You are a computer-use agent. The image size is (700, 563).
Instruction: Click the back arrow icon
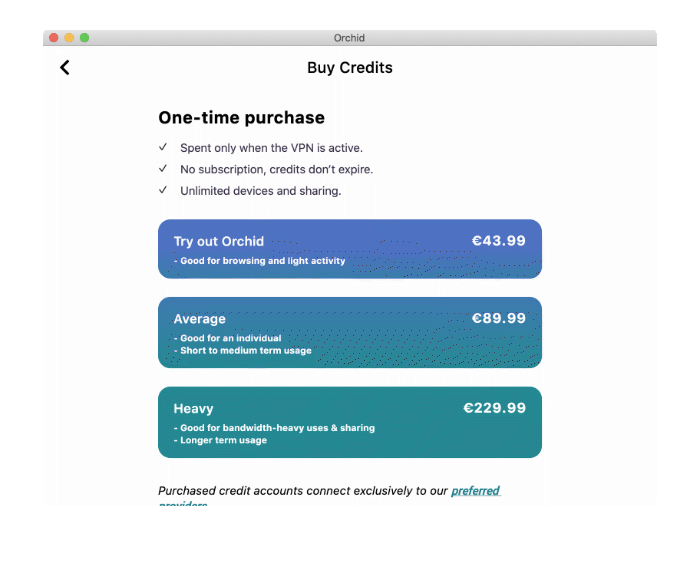tap(65, 68)
